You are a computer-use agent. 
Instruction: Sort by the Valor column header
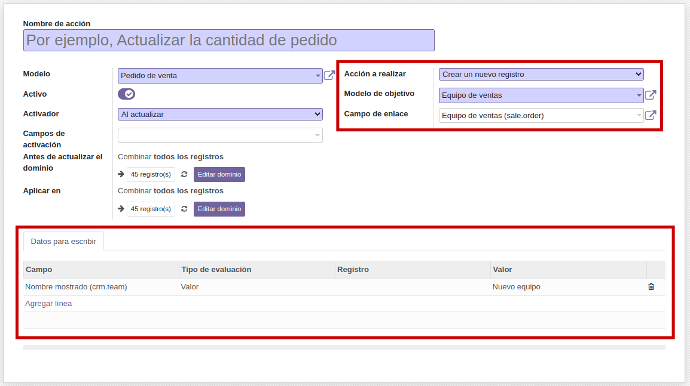pos(569,269)
